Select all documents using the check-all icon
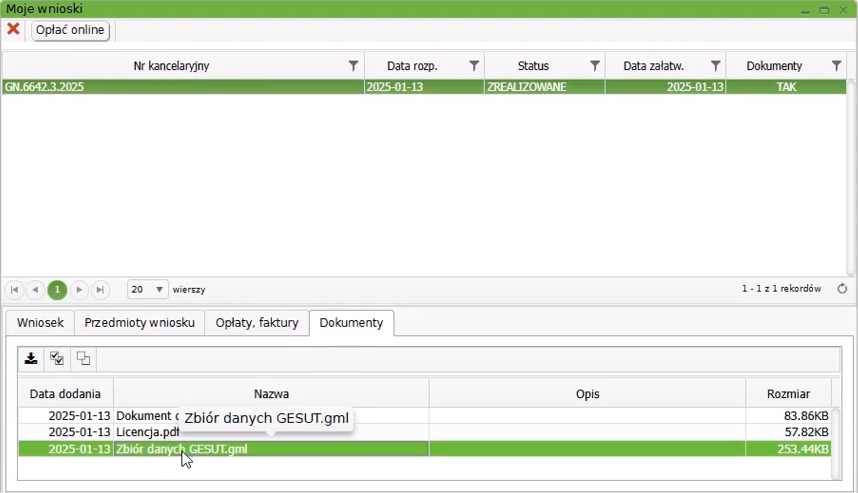858x493 pixels. pos(57,359)
